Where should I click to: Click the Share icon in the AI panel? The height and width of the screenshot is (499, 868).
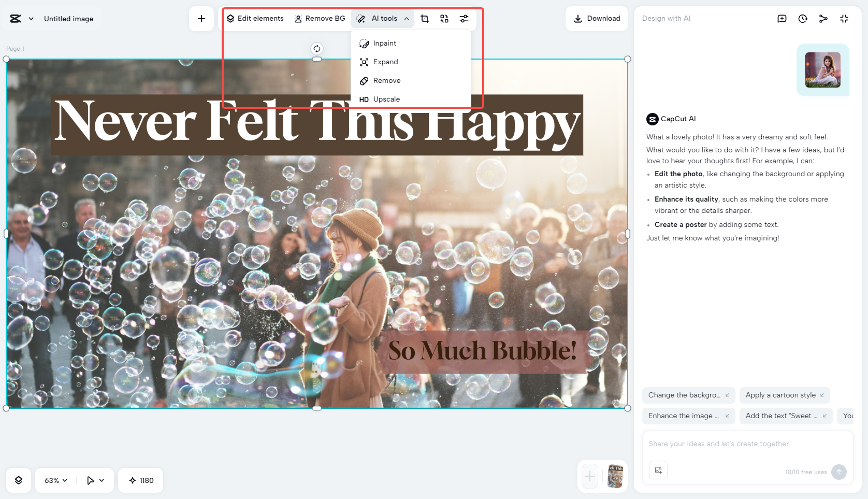point(823,18)
